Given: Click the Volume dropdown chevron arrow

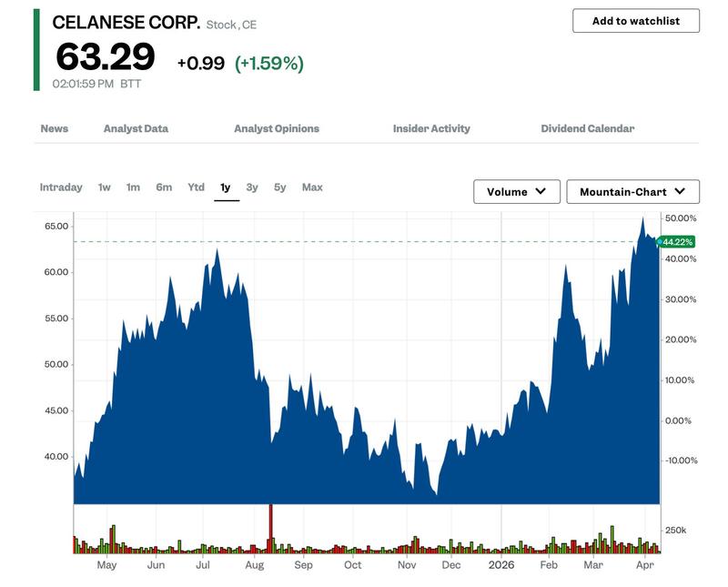Looking at the screenshot, I should point(541,191).
